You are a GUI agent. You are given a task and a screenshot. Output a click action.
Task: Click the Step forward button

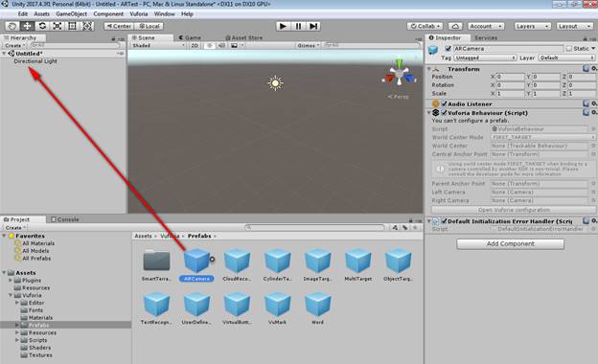313,26
